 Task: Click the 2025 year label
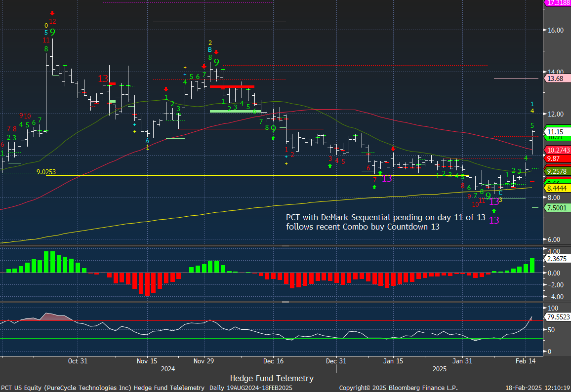[440, 369]
